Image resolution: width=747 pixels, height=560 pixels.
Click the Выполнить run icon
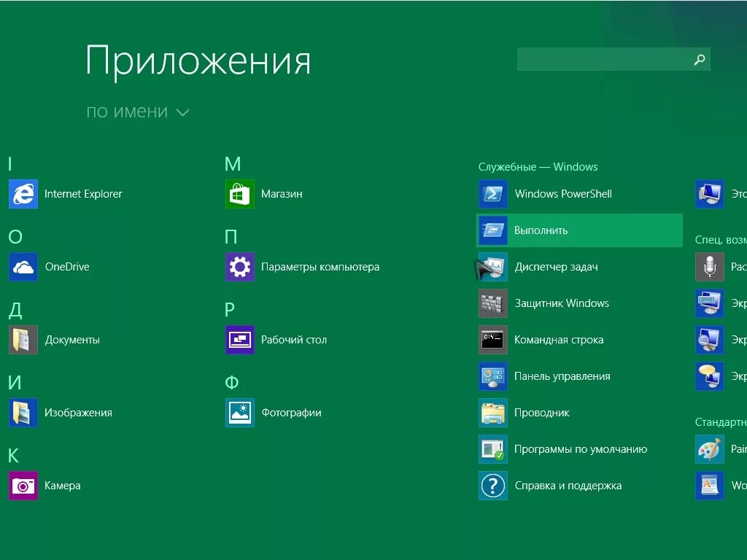493,230
